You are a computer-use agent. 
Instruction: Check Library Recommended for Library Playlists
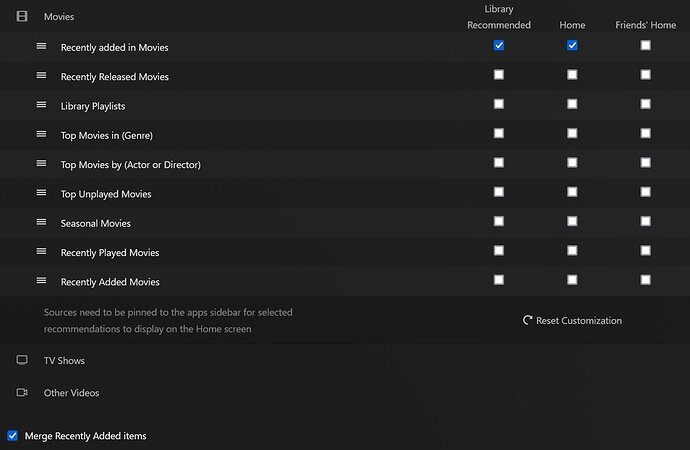[x=499, y=104]
